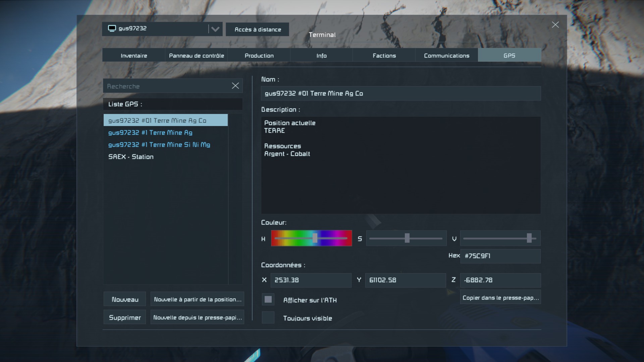Adjust the hue rainbow slider
Screen dimensions: 644x362
pyautogui.click(x=315, y=238)
